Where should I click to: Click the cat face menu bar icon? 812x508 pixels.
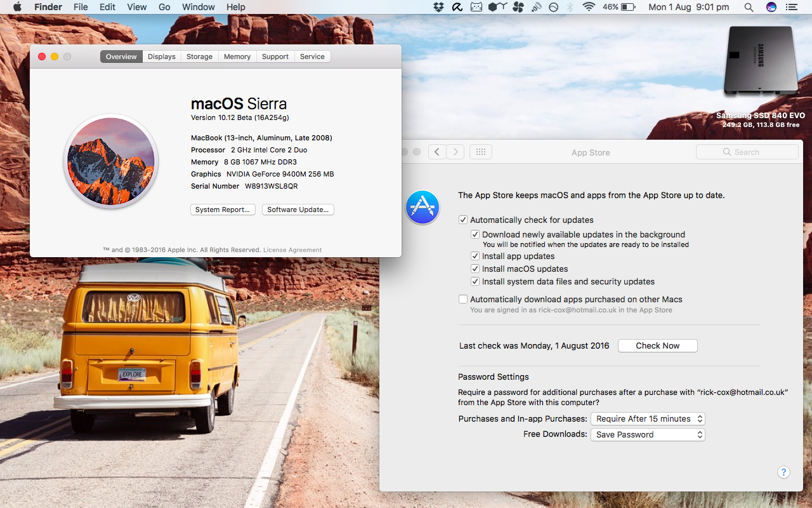tap(476, 7)
